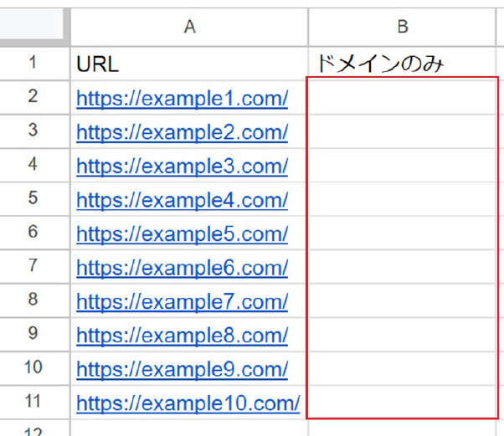Select empty cell B11 next to example10

(402, 403)
